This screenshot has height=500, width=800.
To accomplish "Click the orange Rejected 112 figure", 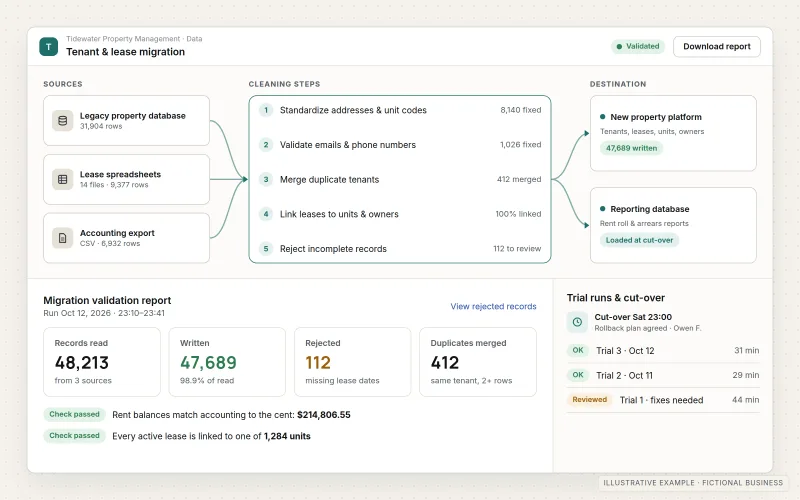I will click(x=318, y=363).
